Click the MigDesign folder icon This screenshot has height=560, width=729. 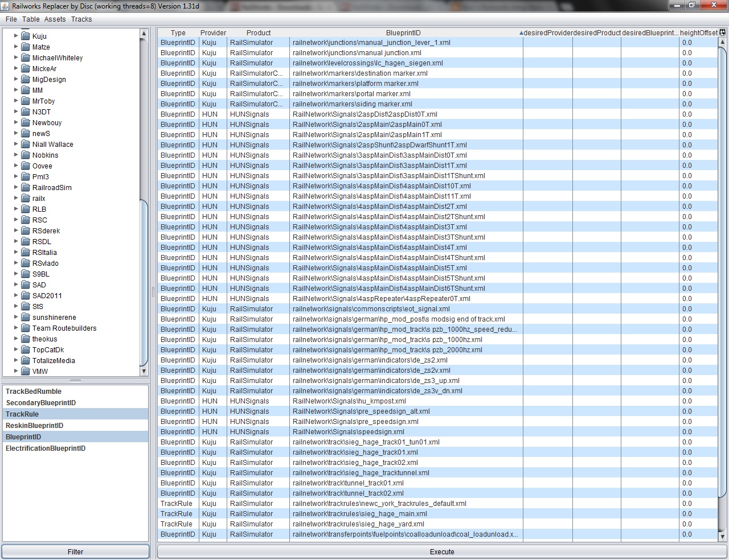pos(25,79)
